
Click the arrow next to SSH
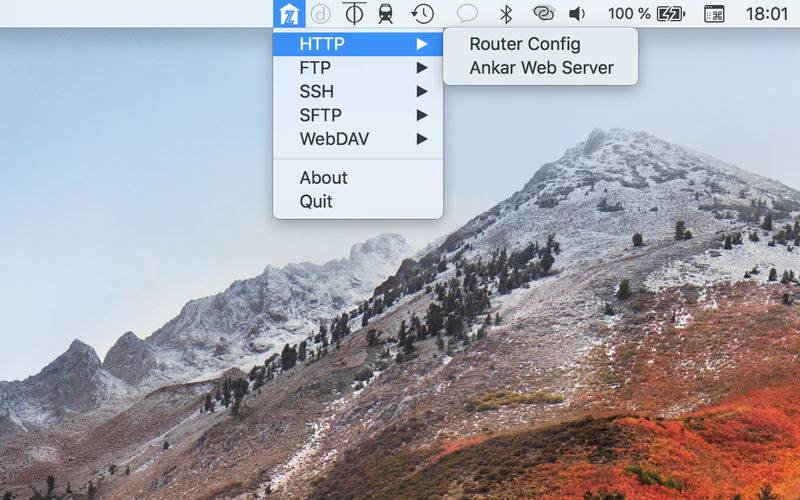point(421,91)
